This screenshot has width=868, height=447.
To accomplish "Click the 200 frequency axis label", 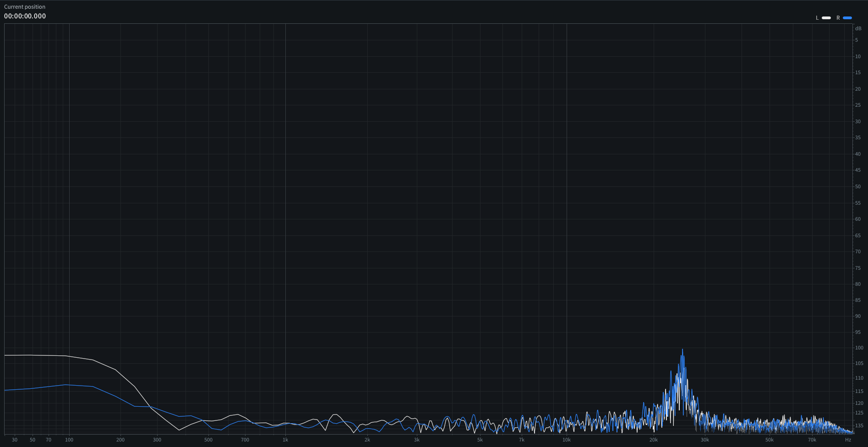I will point(120,440).
